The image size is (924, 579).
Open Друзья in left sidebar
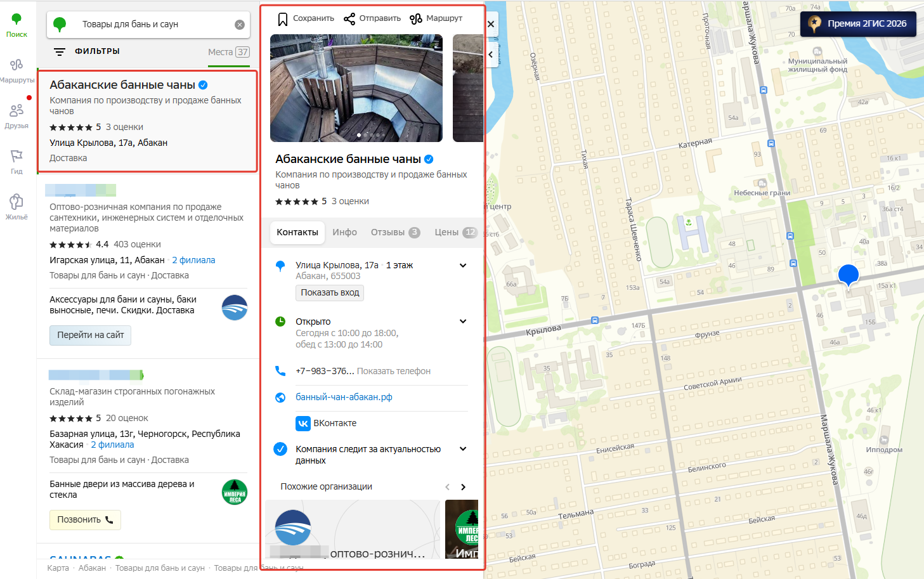[16, 117]
